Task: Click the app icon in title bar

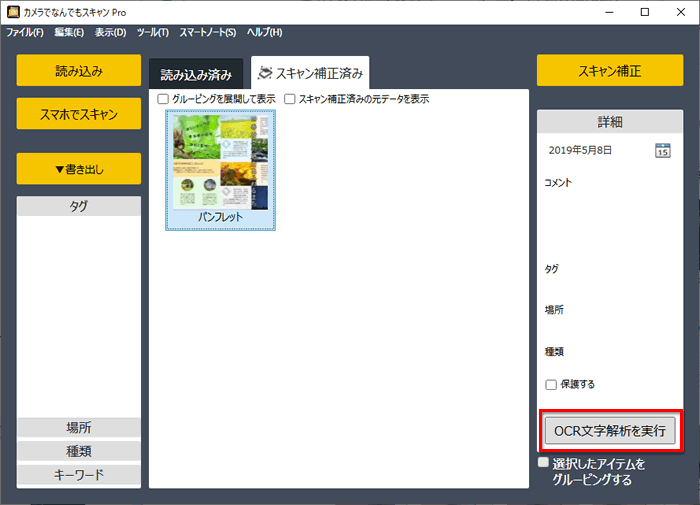Action: [x=13, y=12]
